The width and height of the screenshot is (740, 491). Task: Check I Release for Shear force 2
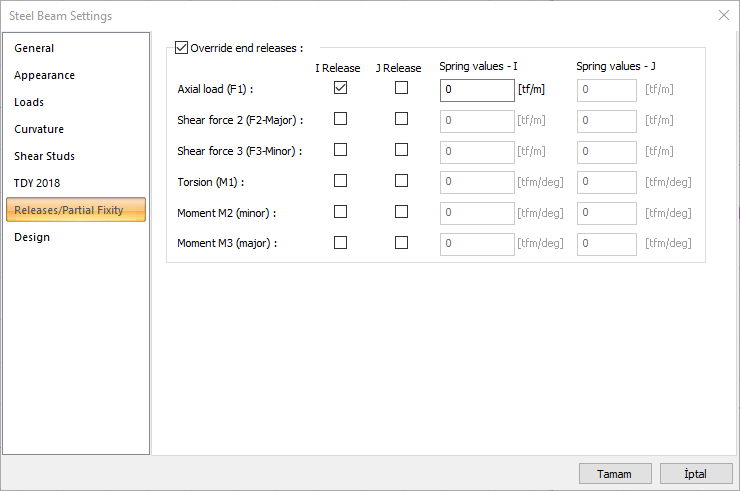pyautogui.click(x=341, y=119)
